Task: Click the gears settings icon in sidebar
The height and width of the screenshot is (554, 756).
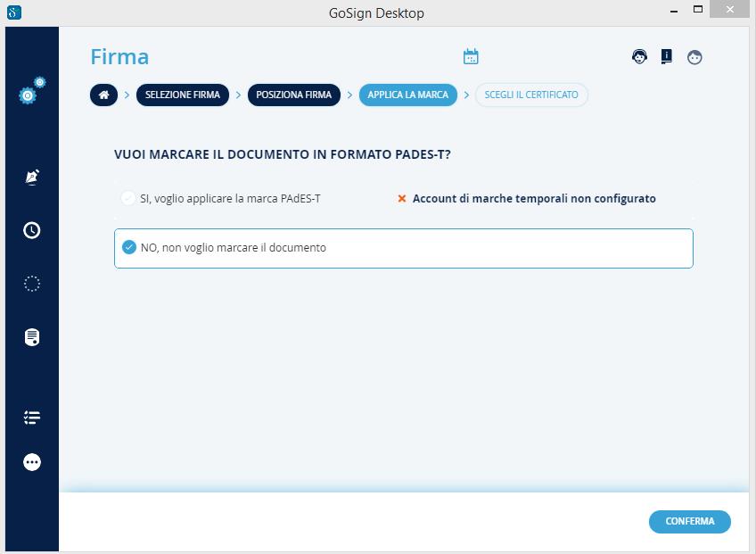Action: click(x=32, y=91)
